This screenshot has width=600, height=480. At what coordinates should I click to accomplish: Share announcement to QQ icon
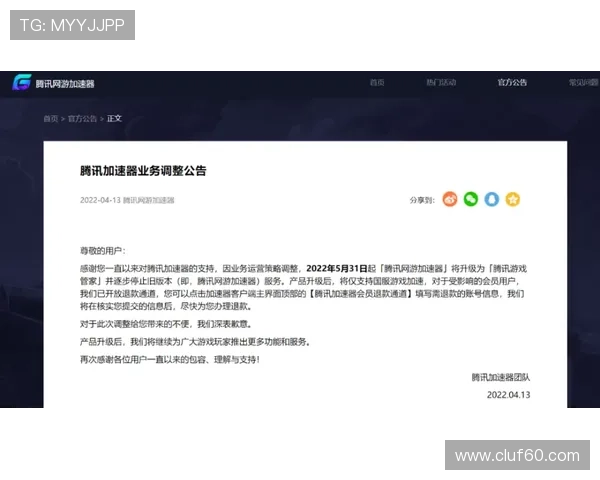pos(492,199)
